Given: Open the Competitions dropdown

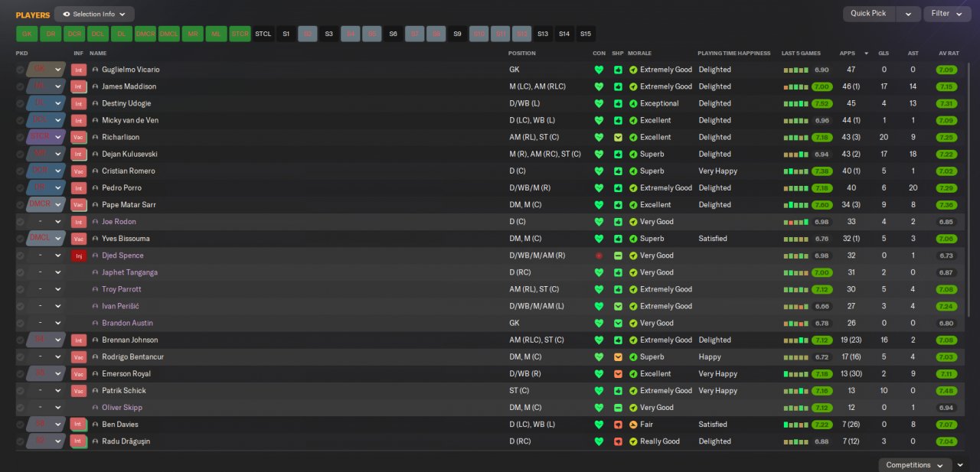Looking at the screenshot, I should click(x=915, y=465).
